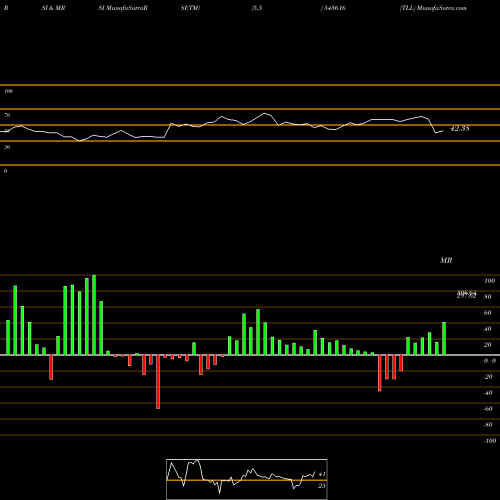Click the longest red negative MR bar
The image size is (500, 500).
[x=158, y=382]
